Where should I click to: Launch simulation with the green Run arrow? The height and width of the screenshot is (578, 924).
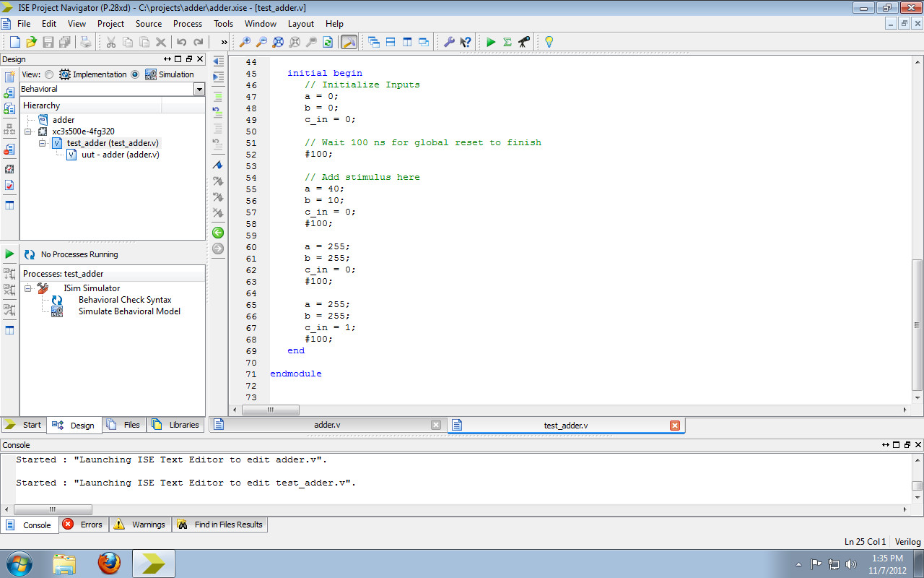point(492,42)
